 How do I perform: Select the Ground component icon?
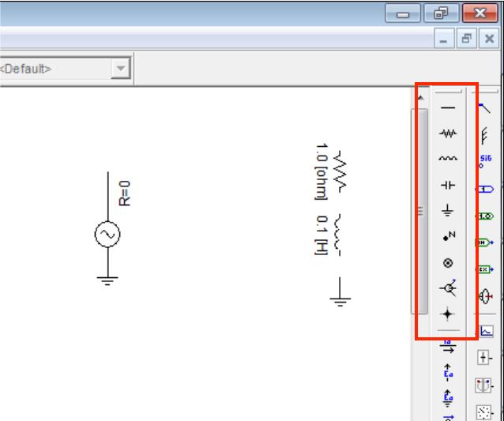tap(447, 210)
